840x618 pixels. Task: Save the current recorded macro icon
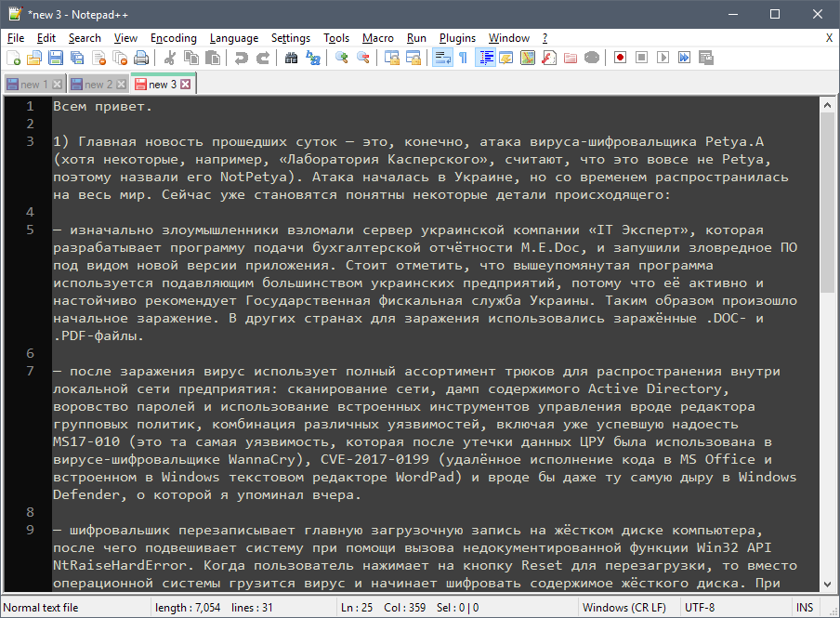[706, 58]
